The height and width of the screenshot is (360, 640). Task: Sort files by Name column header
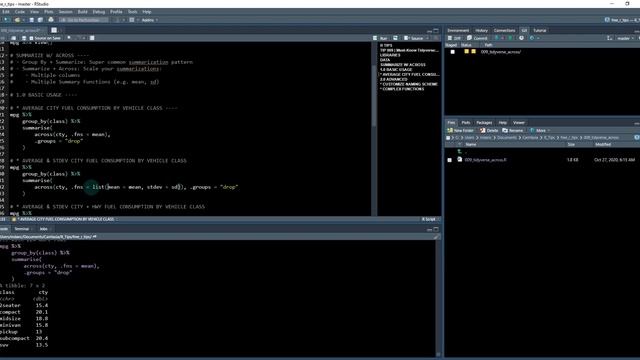471,144
